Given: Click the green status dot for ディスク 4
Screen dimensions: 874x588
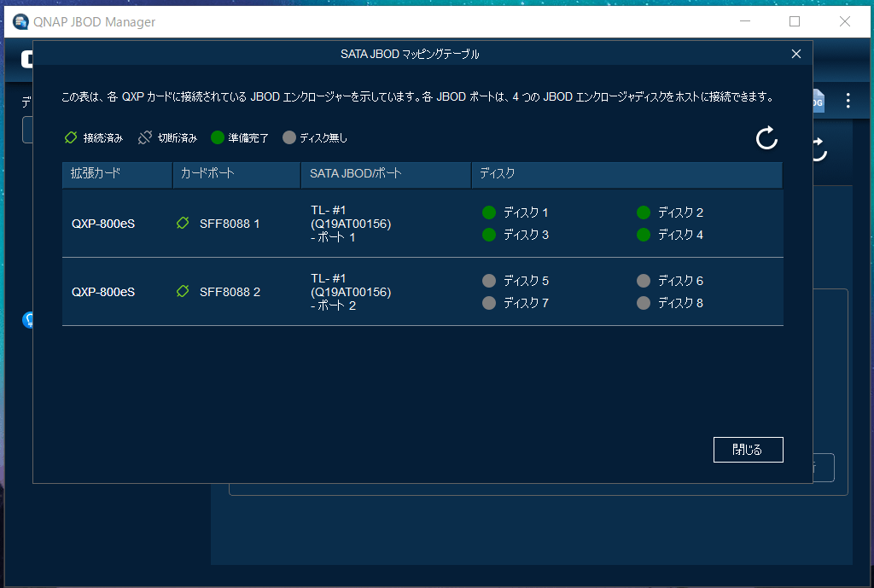Looking at the screenshot, I should pyautogui.click(x=644, y=235).
